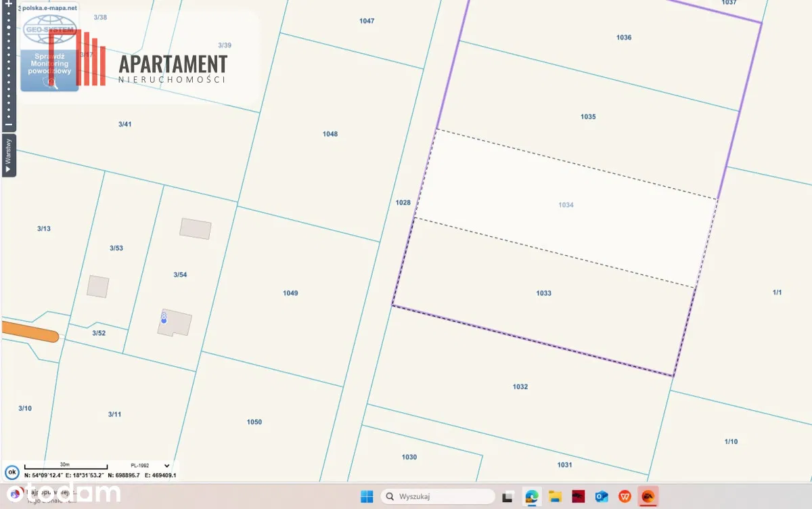The width and height of the screenshot is (812, 509).
Task: Select parcel 1034 on the map
Action: pos(566,205)
